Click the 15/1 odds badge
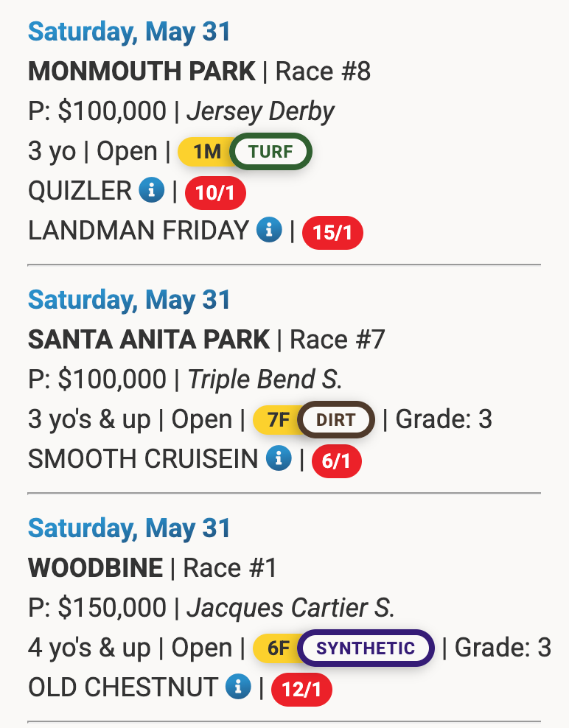 [x=332, y=233]
